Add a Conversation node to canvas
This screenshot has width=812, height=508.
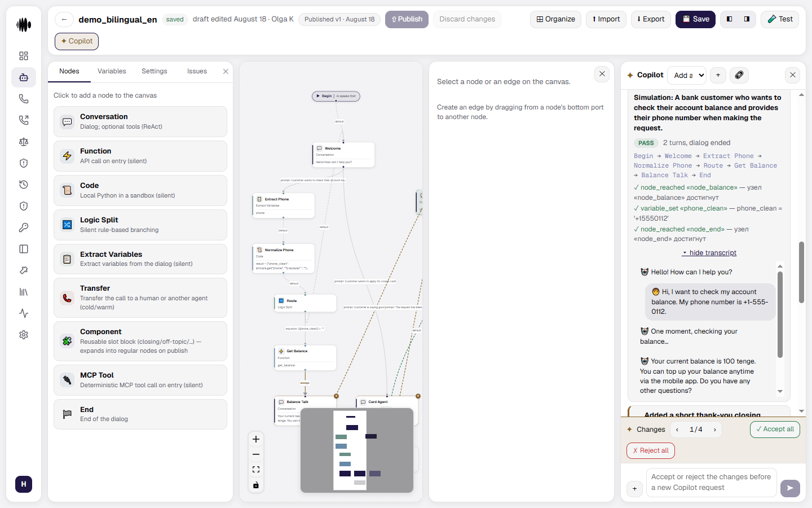[140, 121]
